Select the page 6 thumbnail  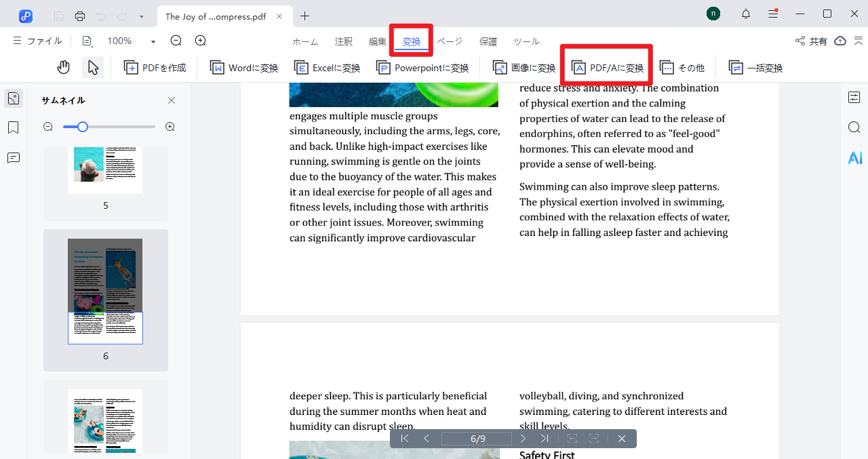coord(105,292)
